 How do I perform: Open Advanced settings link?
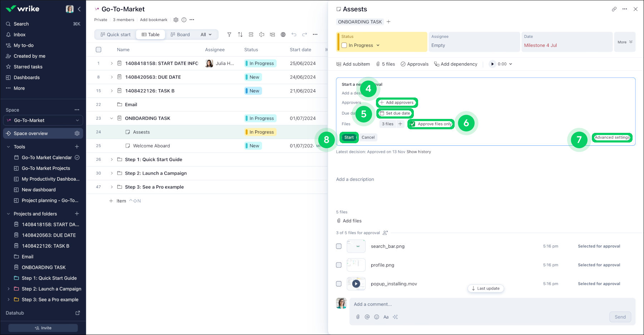(x=612, y=137)
